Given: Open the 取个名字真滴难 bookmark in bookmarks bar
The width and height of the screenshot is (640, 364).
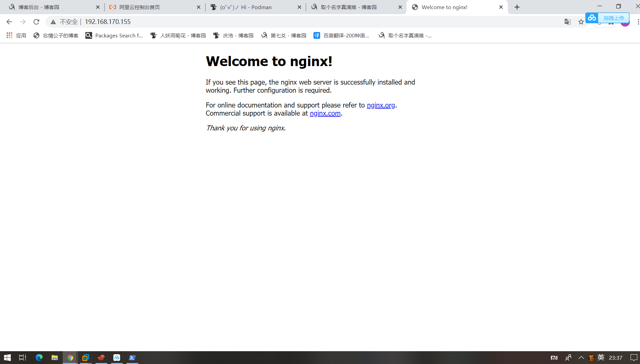Looking at the screenshot, I should click(x=405, y=35).
